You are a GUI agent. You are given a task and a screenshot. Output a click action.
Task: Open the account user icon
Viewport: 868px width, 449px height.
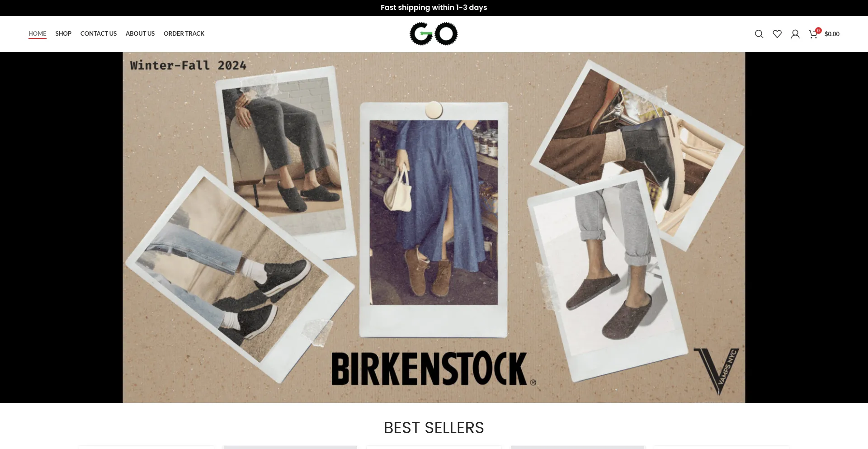tap(795, 34)
